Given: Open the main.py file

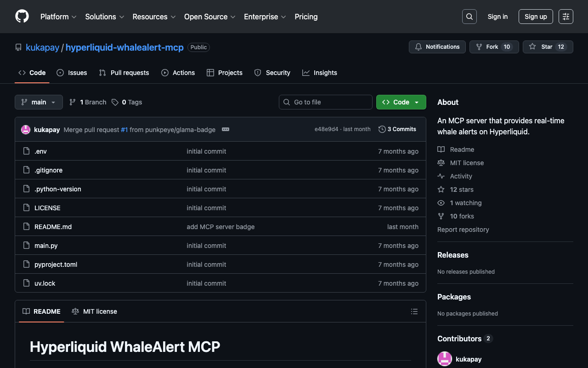Looking at the screenshot, I should tap(46, 246).
